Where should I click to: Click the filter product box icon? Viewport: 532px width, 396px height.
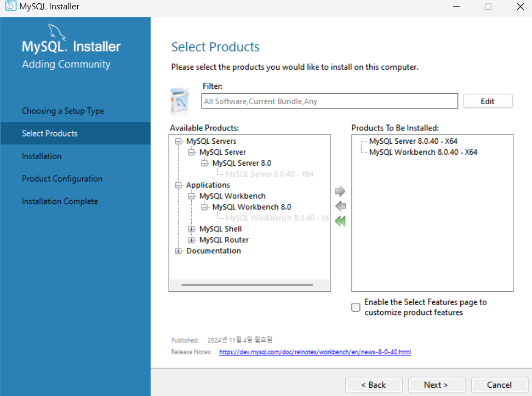pyautogui.click(x=180, y=101)
